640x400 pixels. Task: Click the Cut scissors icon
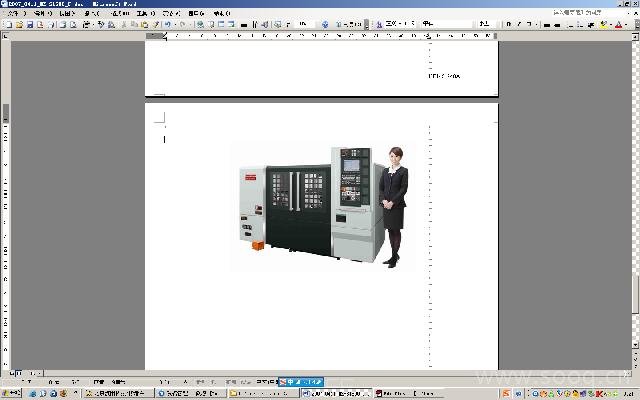click(x=124, y=24)
